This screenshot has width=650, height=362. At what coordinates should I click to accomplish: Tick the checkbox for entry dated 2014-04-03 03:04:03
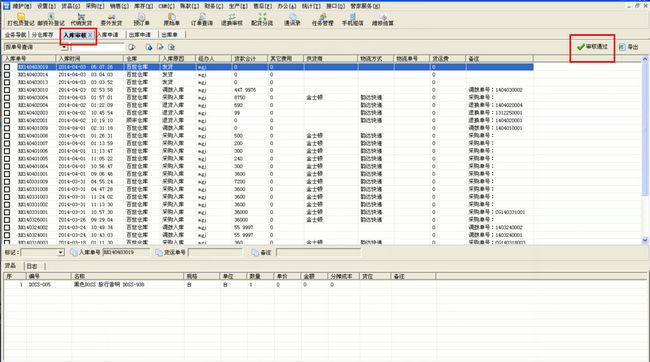pos(7,75)
